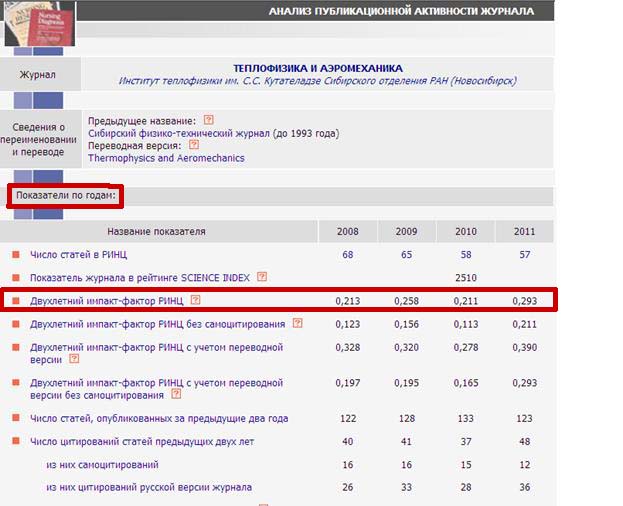623x506 pixels.
Task: Open help icon for SCIENCE INDEX rating row
Action: pos(262,276)
